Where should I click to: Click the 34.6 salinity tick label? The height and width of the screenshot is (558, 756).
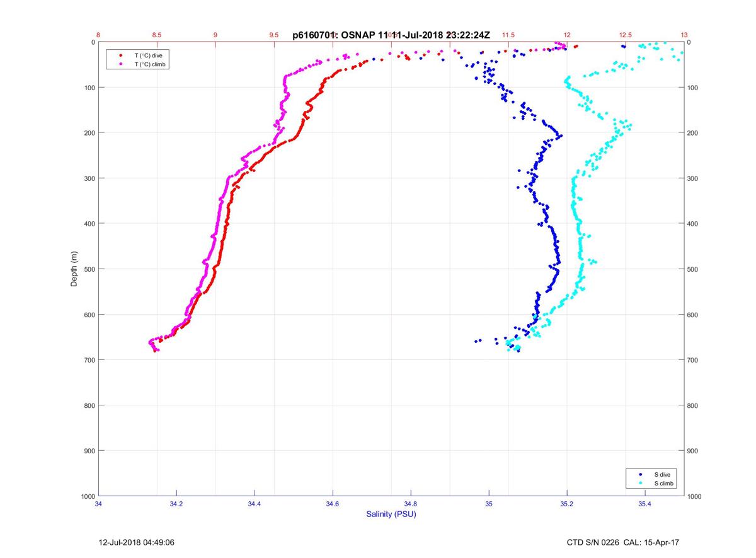pos(333,504)
